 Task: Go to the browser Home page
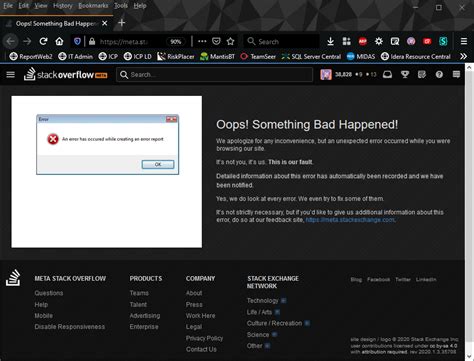pyautogui.click(x=59, y=41)
